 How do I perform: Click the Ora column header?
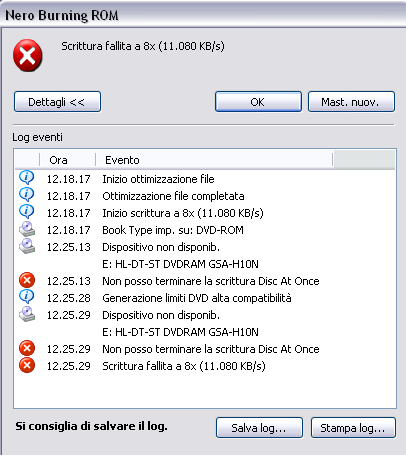(68, 160)
